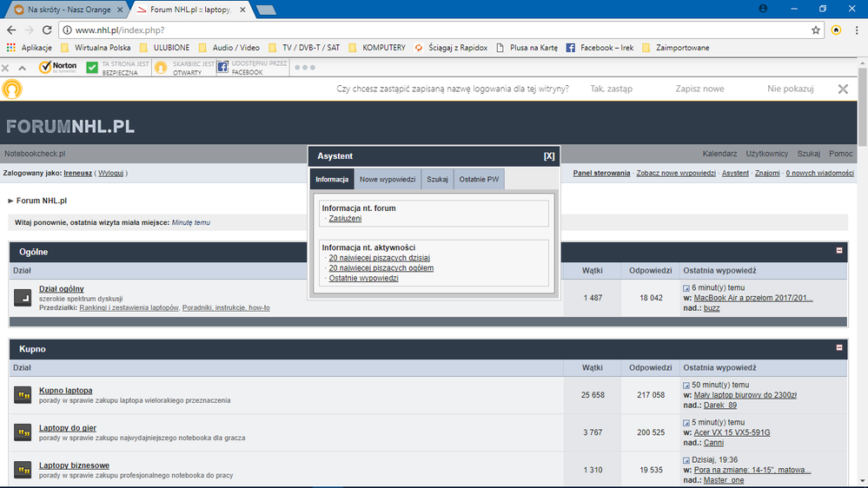The image size is (868, 488).
Task: Collapse the Kupno category section
Action: [839, 347]
